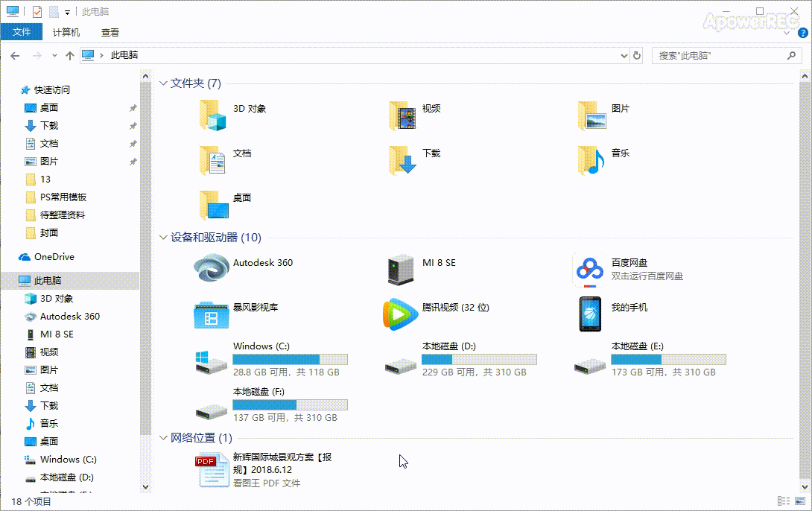Select the Autodesk 360 device icon
The width and height of the screenshot is (812, 511).
click(x=212, y=267)
